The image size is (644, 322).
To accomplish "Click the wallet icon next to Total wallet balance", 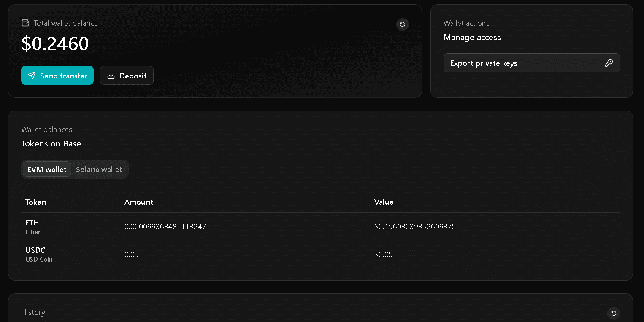I will click(x=25, y=23).
